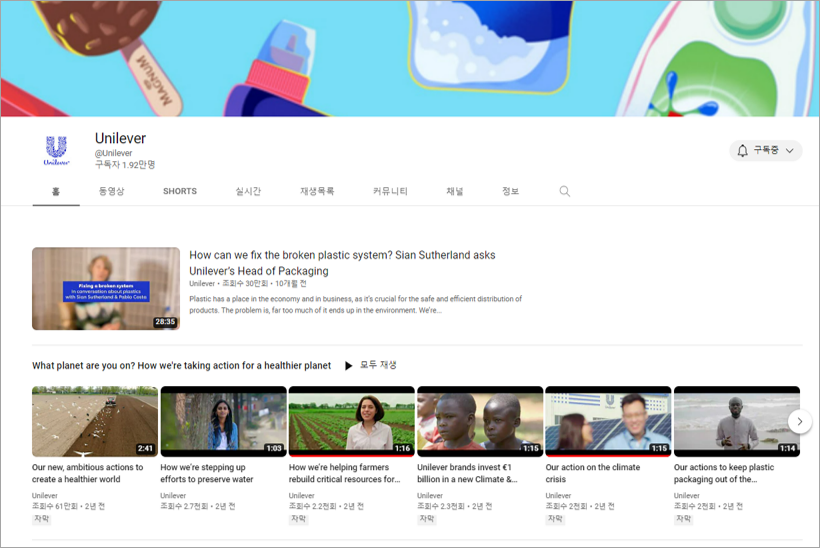Click the 자막 badge under plastic packaging video
Image resolution: width=820 pixels, height=548 pixels.
coord(683,519)
